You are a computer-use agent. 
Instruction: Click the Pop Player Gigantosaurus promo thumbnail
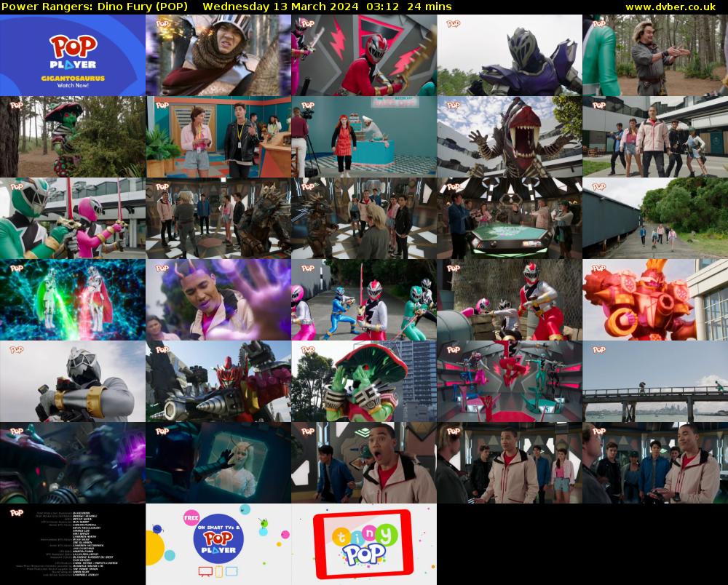coord(72,55)
